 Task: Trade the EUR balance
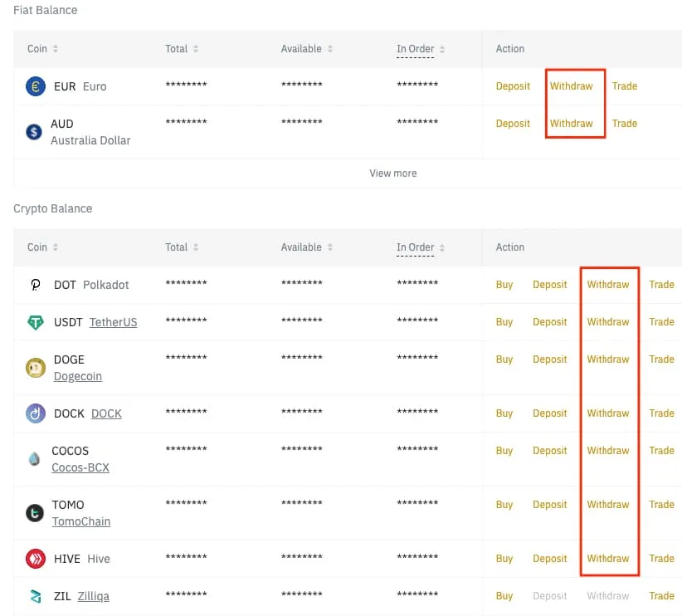point(625,86)
